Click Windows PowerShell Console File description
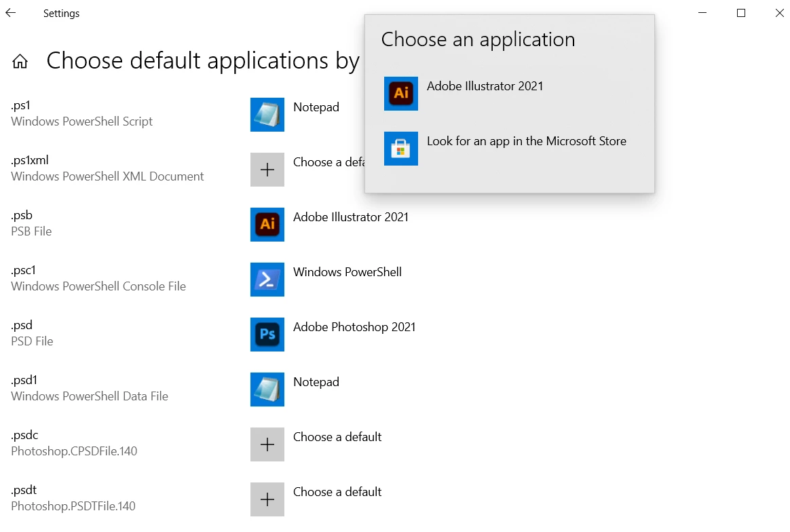 click(x=98, y=286)
